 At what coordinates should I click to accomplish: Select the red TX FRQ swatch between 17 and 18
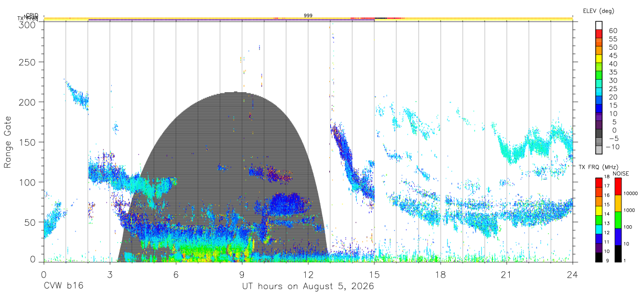[x=599, y=182]
